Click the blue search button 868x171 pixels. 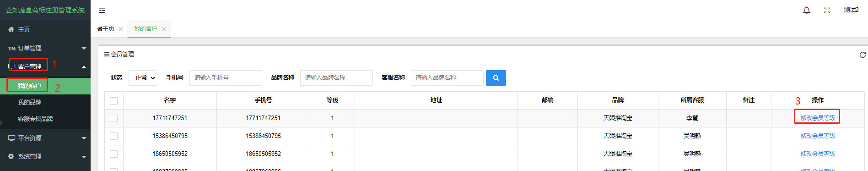pyautogui.click(x=496, y=78)
